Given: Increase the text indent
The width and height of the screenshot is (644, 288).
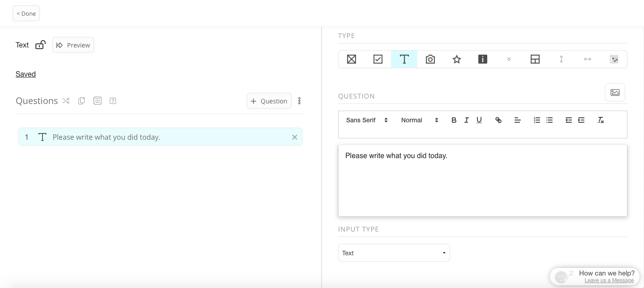Looking at the screenshot, I should tap(581, 120).
